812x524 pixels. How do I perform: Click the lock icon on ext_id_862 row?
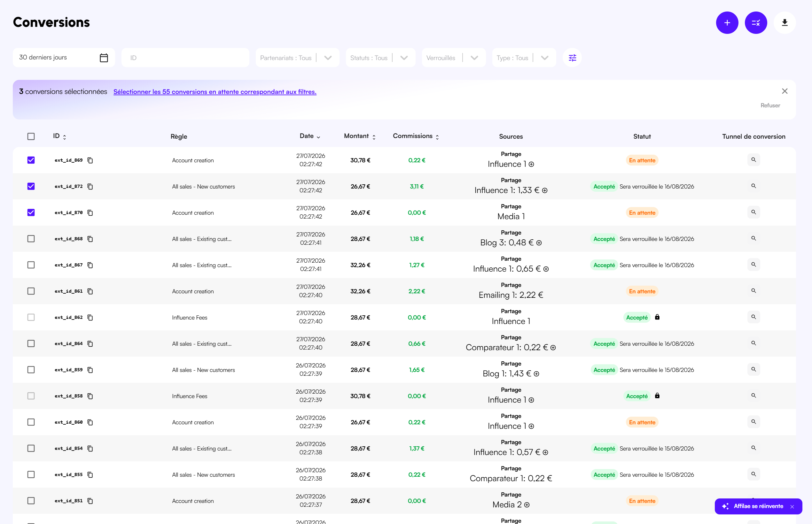point(657,317)
